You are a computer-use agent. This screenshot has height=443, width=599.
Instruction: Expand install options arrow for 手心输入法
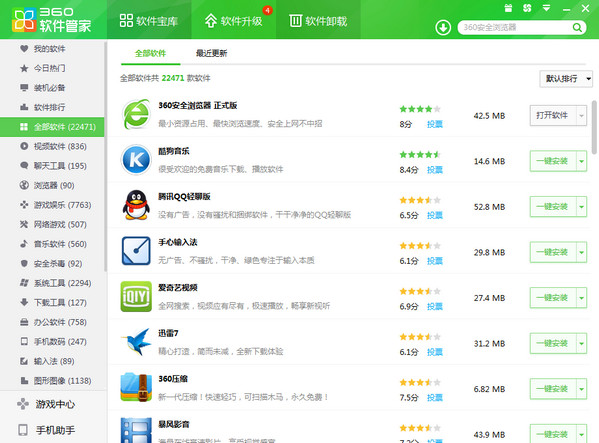coord(581,252)
